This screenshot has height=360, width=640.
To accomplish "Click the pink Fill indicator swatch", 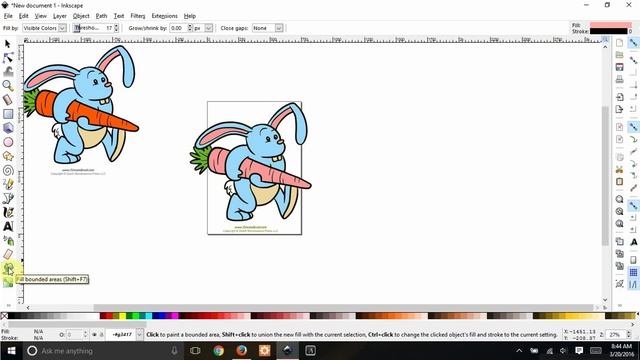I will 610,25.
